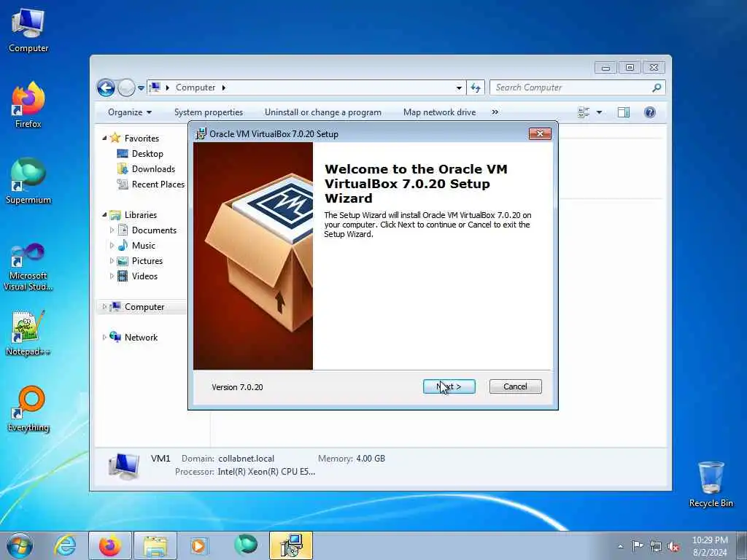This screenshot has height=560, width=747.
Task: Click the VirtualBox Setup title bar icon
Action: point(201,134)
